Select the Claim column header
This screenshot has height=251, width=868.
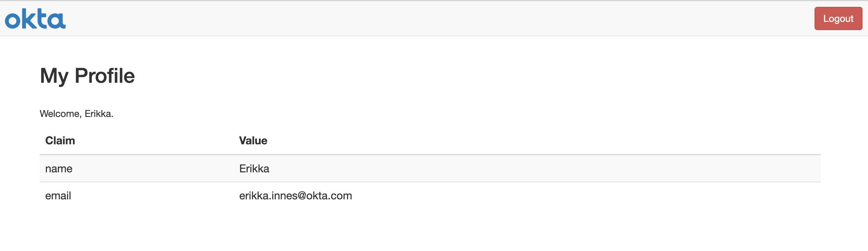click(x=60, y=141)
